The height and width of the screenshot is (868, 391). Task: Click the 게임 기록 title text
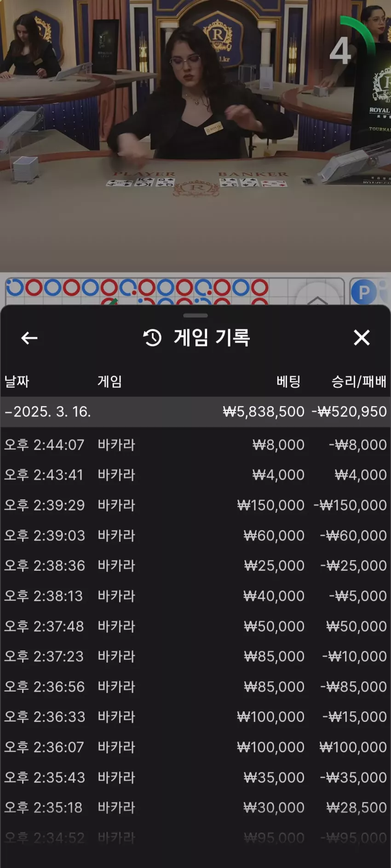click(212, 338)
